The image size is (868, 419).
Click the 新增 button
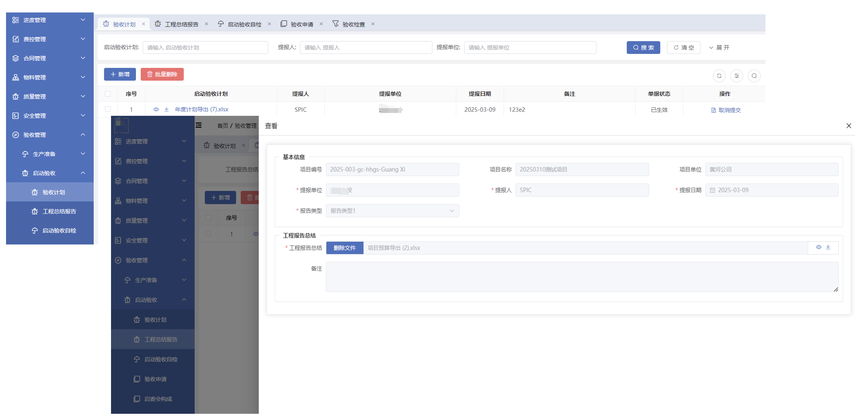pos(120,74)
